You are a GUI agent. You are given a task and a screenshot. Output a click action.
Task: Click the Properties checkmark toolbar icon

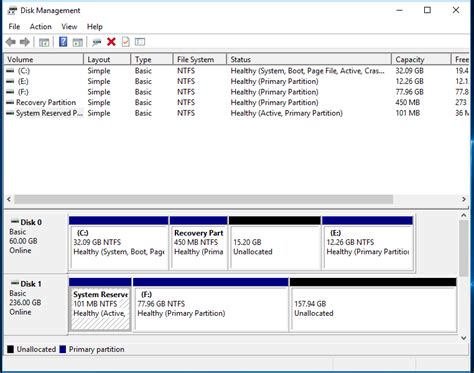point(126,42)
